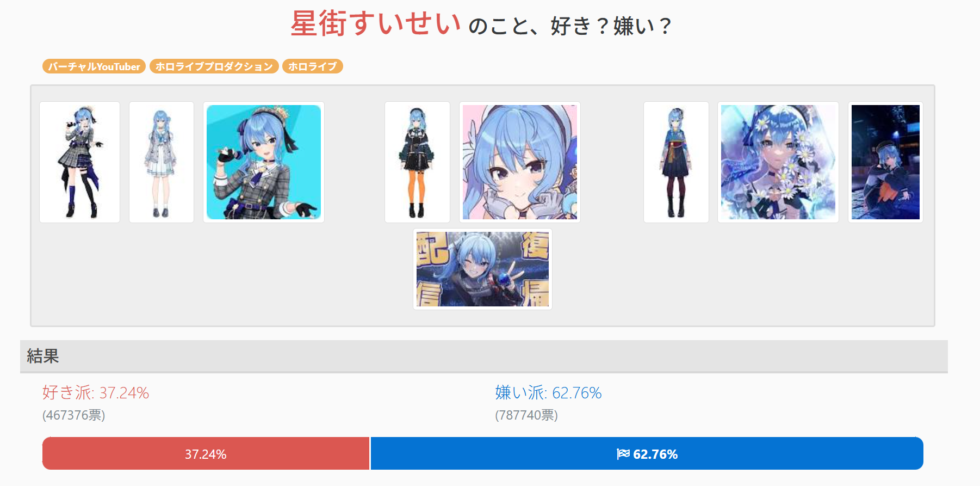Open 配信復帰 winking banner thumbnail

(x=482, y=269)
